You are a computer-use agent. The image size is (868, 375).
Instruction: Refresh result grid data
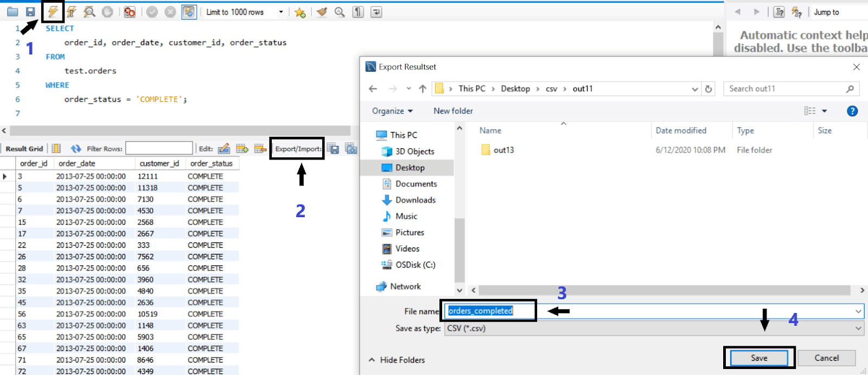tap(76, 149)
